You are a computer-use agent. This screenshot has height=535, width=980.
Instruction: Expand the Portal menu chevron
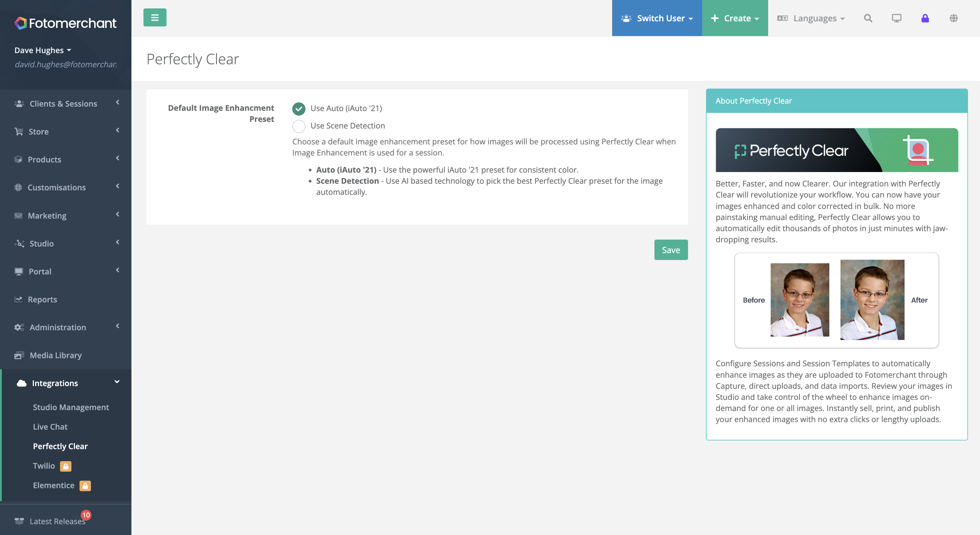[x=118, y=270]
